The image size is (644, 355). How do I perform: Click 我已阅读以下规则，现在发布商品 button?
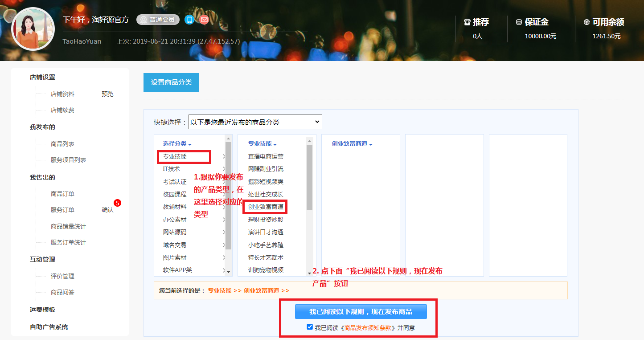pyautogui.click(x=361, y=312)
